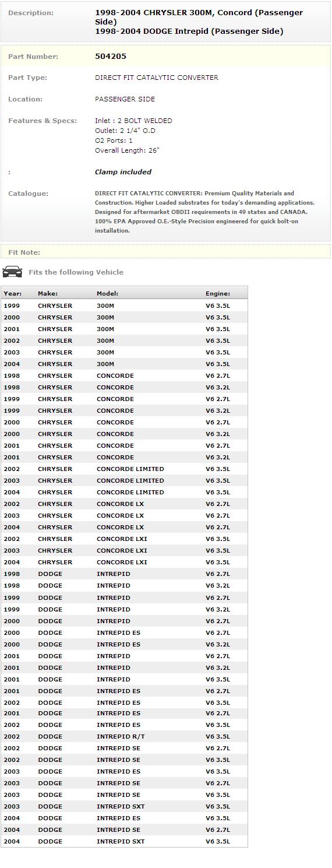
Task: Click V6 2.7L engine in 2000 CONCORDE row
Action: point(218,422)
